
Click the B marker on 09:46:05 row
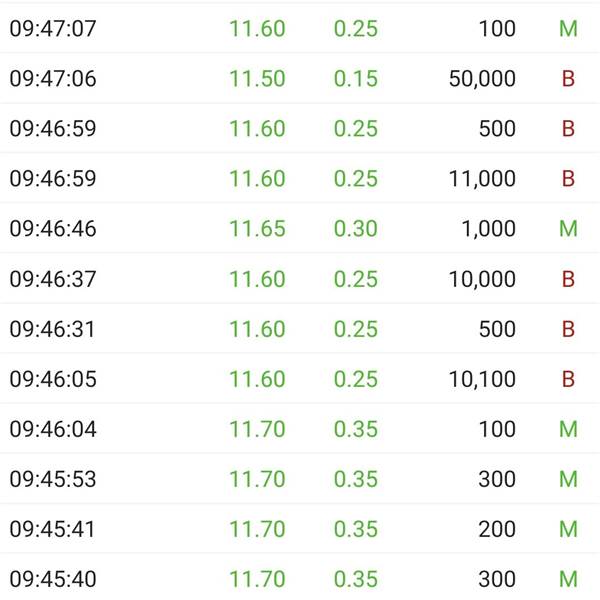[x=568, y=379]
